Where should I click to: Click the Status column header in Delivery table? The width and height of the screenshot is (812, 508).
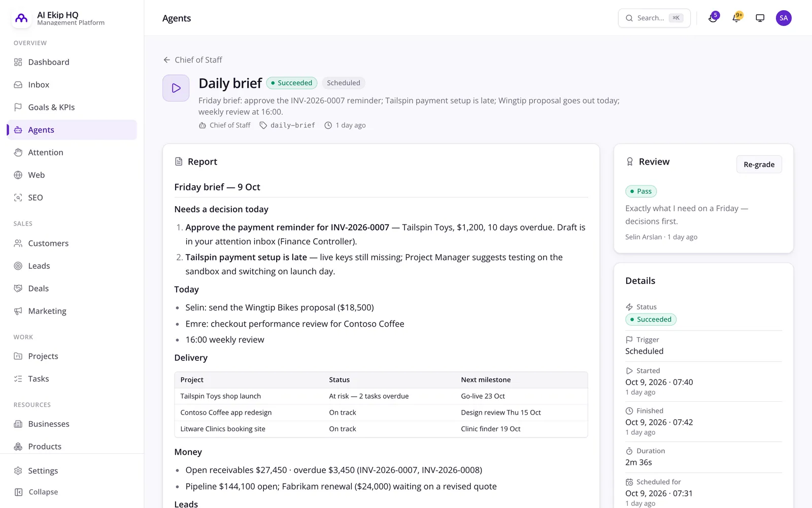tap(340, 380)
